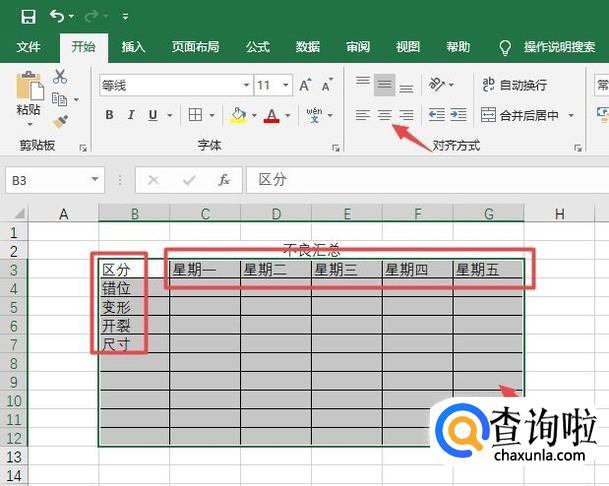609x486 pixels.
Task: Click the Insert Function fx icon
Action: pos(225,180)
